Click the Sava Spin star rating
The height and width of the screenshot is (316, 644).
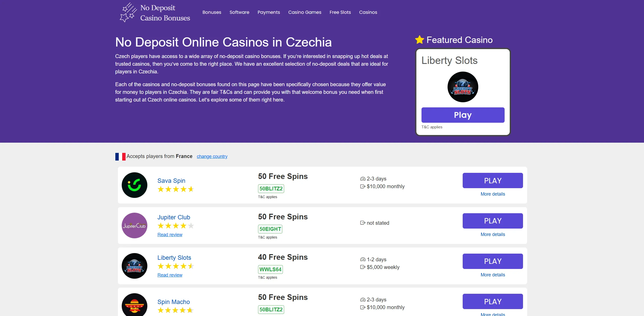click(x=176, y=189)
